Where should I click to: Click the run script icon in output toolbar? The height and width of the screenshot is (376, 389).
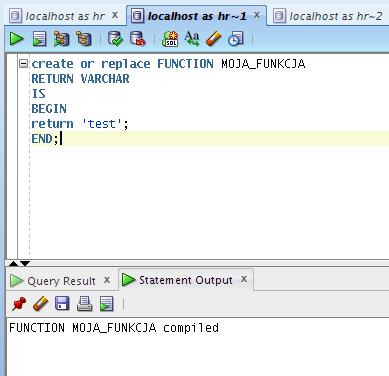(x=107, y=304)
